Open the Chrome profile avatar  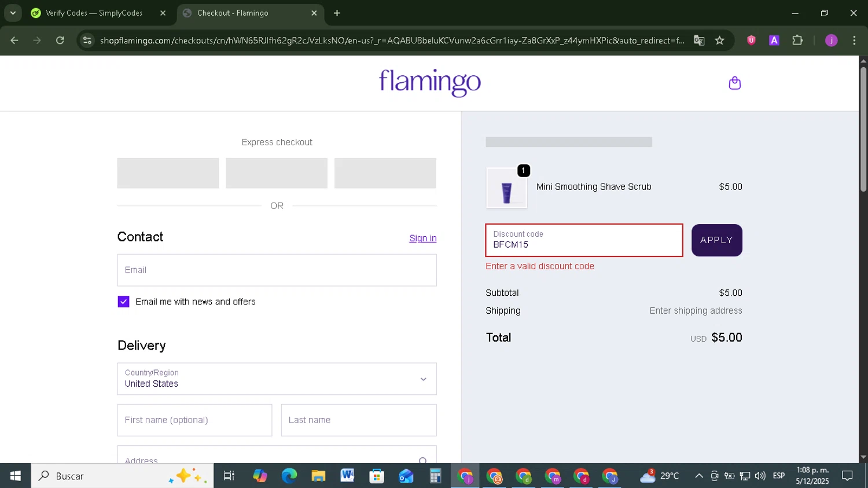[x=831, y=41]
